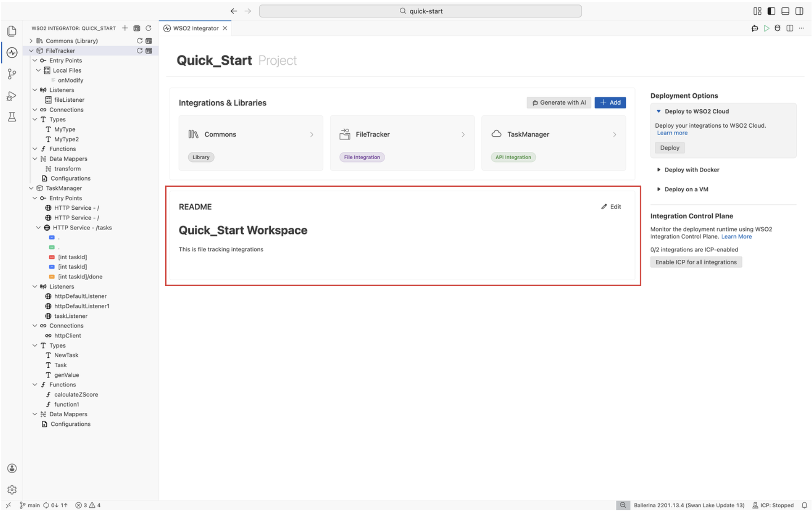Go forward using the right arrow
The width and height of the screenshot is (812, 512).
coord(248,11)
